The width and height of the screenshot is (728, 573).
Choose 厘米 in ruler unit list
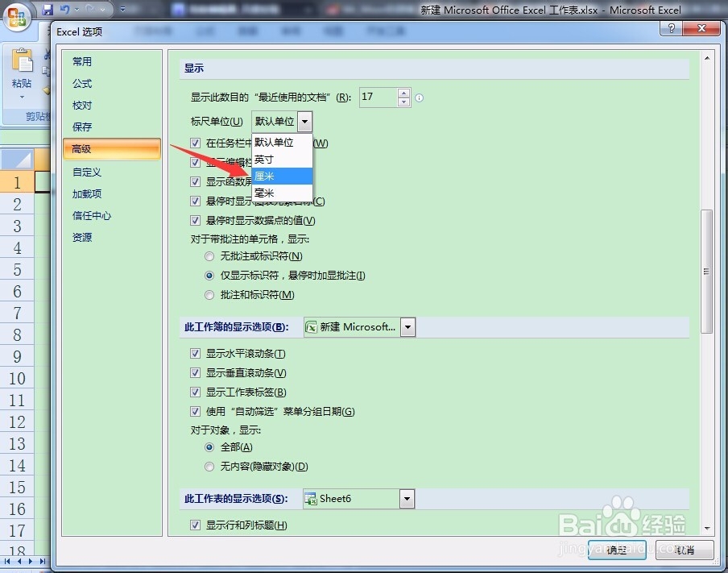tap(283, 176)
